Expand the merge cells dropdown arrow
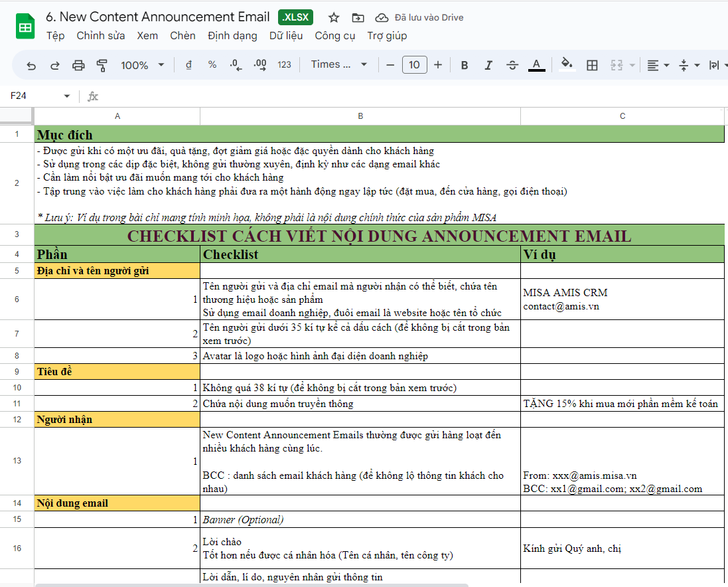 [x=632, y=66]
